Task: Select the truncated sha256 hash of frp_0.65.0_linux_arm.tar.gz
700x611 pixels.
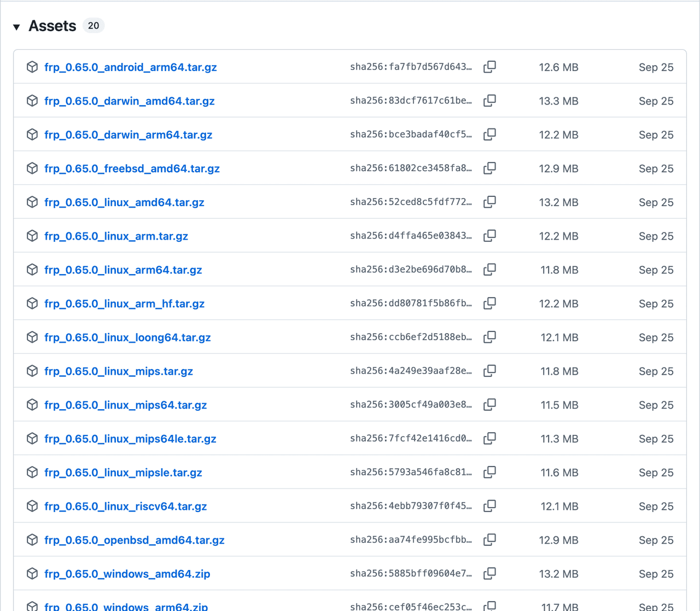Action: click(411, 235)
